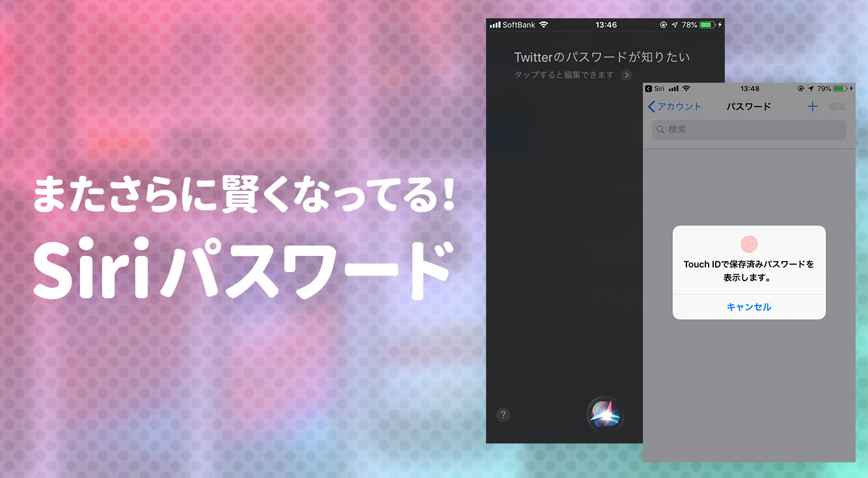This screenshot has height=478, width=868.
Task: Tap the Touch ID fingerprint icon
Action: [749, 244]
